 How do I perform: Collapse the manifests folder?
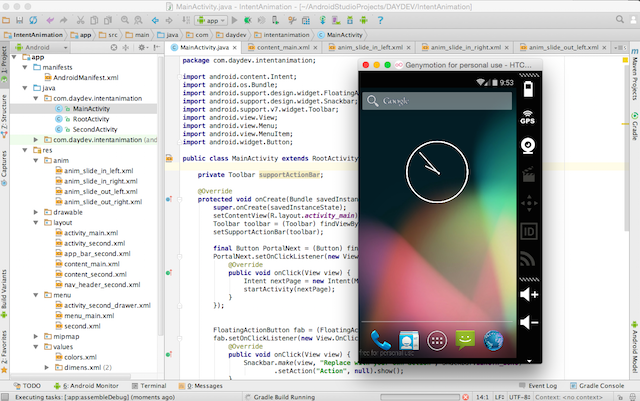25,67
